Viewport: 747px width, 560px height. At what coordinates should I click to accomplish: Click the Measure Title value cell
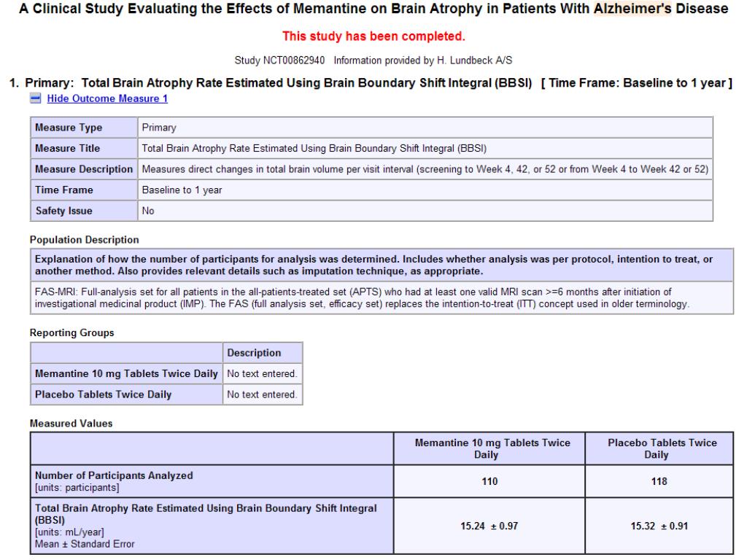pos(425,149)
